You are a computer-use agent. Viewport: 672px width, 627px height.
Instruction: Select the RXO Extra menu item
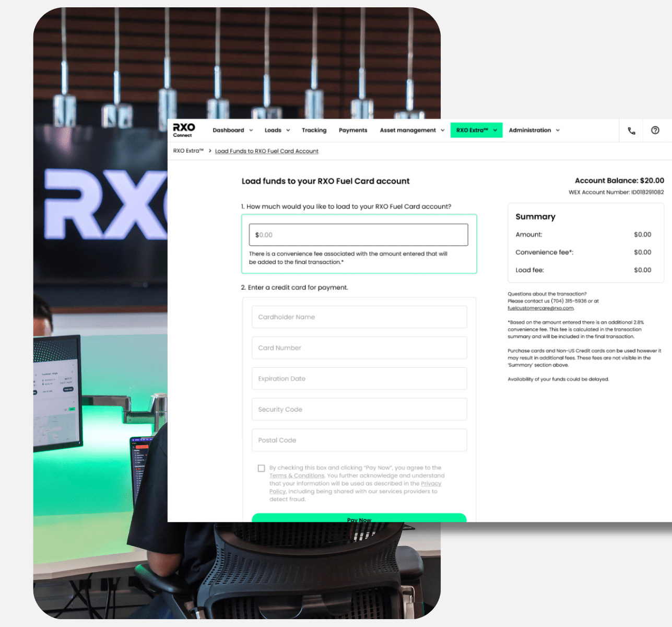point(472,130)
